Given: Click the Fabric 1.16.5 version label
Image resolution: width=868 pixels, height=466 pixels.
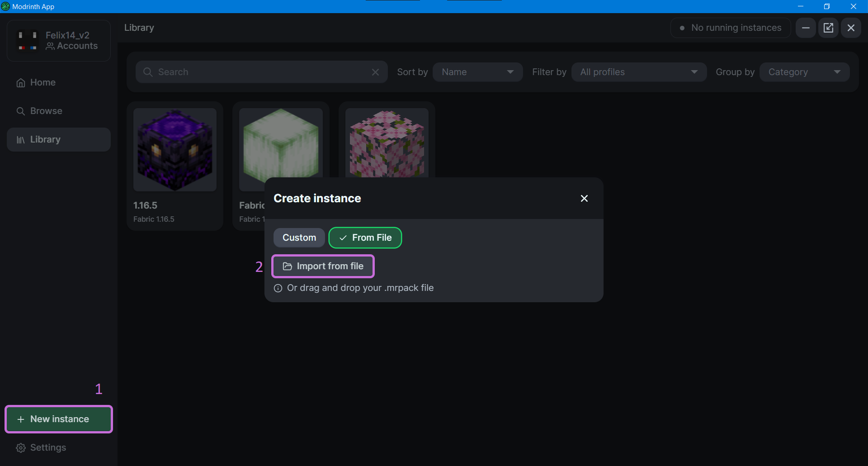Looking at the screenshot, I should click(154, 219).
